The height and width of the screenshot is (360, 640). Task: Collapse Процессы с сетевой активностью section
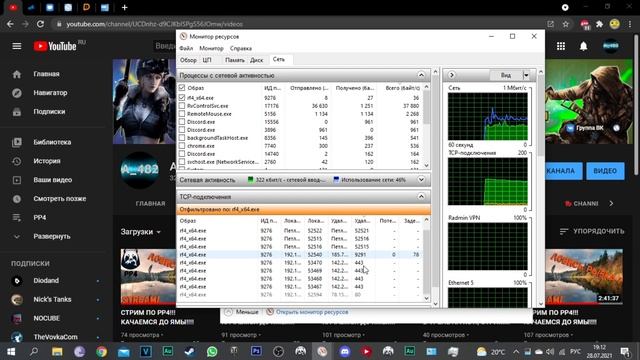coord(421,75)
